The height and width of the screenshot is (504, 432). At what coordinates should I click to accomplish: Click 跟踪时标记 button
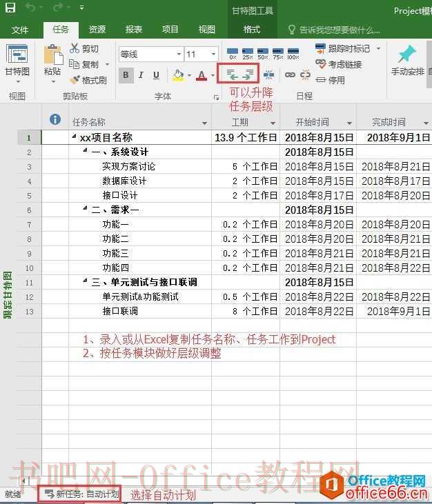[x=342, y=48]
